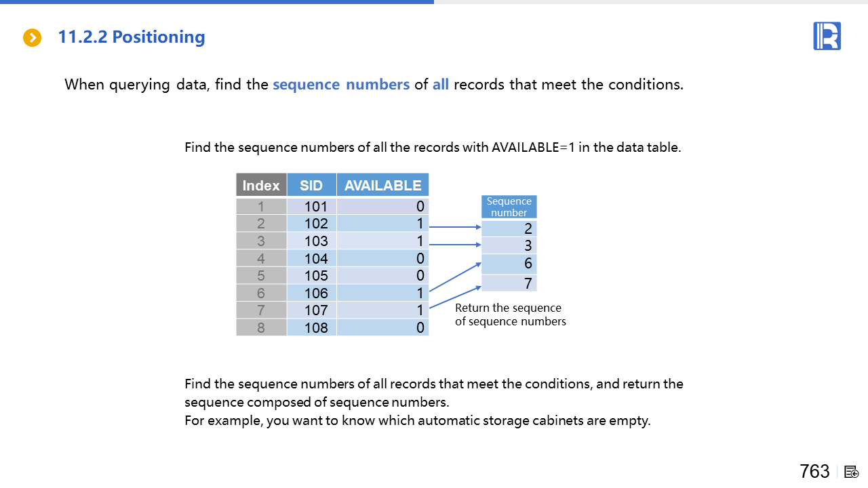The width and height of the screenshot is (868, 488).
Task: Click the orange chevron icon beside the heading
Action: click(x=32, y=38)
